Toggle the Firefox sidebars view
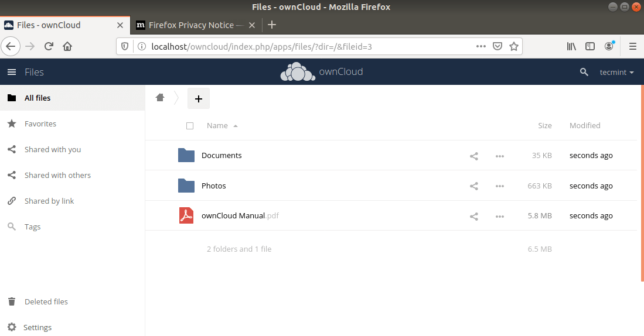The width and height of the screenshot is (644, 336). pos(590,46)
